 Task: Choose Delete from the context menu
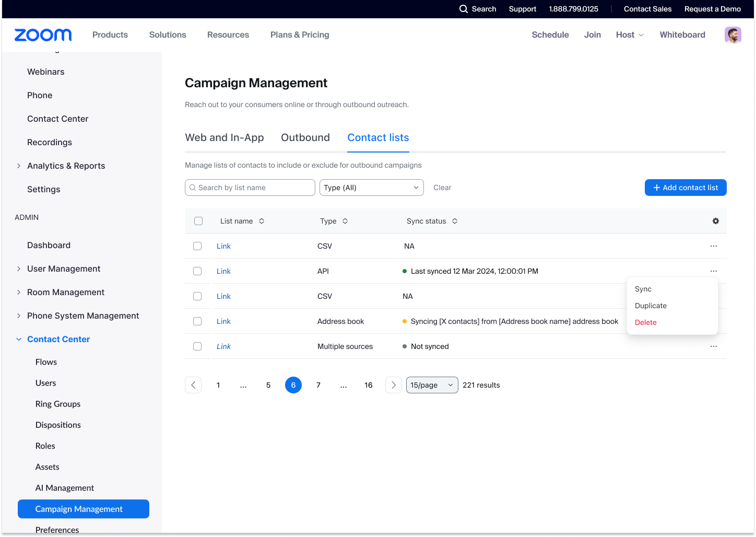click(646, 322)
